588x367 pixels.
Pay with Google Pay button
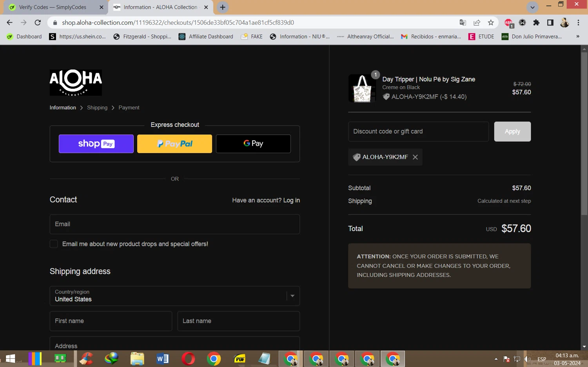point(253,144)
